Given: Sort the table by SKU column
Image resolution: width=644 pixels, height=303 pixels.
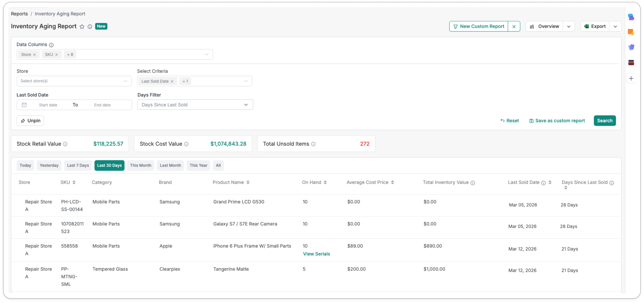Looking at the screenshot, I should click(74, 182).
